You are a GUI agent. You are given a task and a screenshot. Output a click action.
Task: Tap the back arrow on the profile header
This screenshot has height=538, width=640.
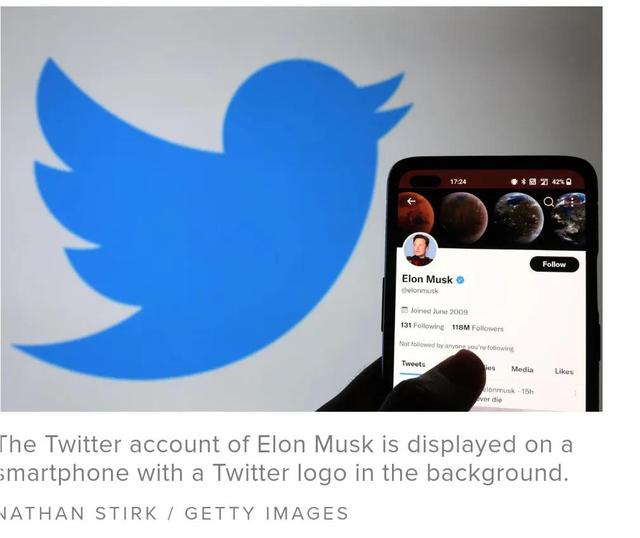pyautogui.click(x=411, y=201)
